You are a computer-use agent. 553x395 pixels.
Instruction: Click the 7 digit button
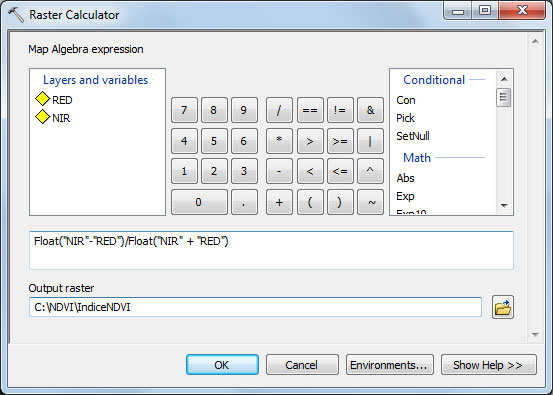click(x=184, y=110)
